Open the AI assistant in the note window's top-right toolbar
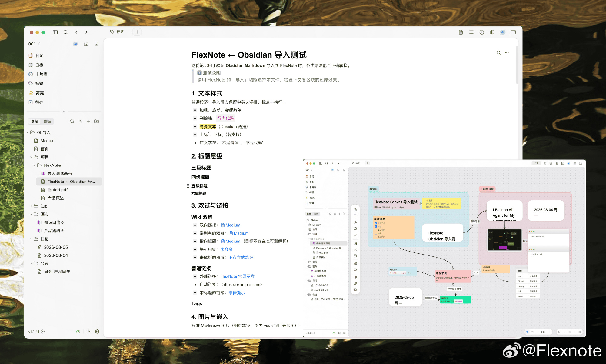This screenshot has height=364, width=606. coord(503,32)
